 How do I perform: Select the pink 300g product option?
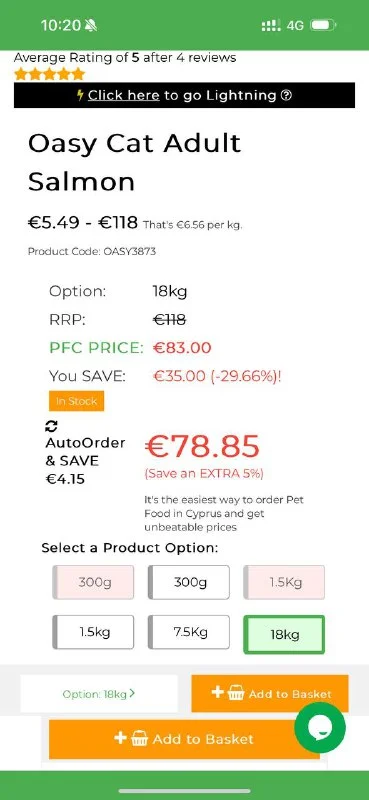93,582
